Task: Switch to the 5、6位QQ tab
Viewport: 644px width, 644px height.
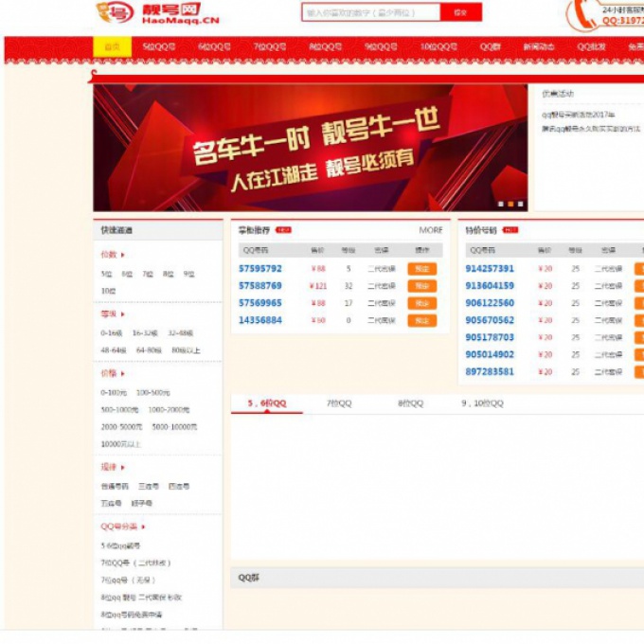Action: (267, 403)
